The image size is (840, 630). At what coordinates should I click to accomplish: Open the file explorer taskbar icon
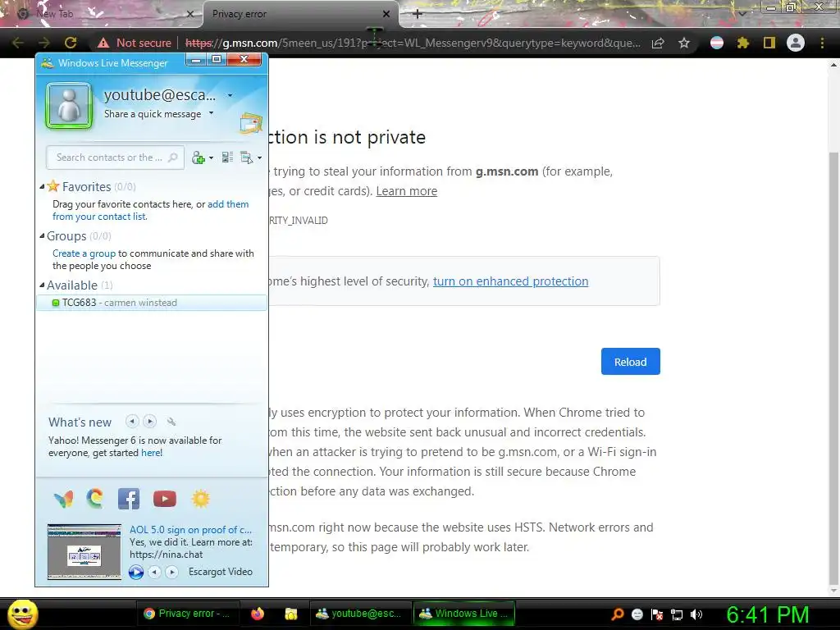(291, 614)
